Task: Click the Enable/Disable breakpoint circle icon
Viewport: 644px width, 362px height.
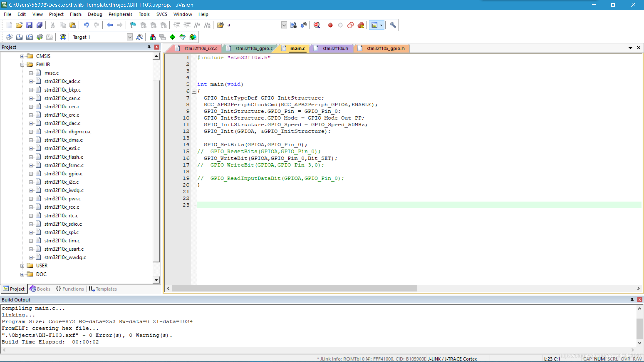Action: pos(340,25)
